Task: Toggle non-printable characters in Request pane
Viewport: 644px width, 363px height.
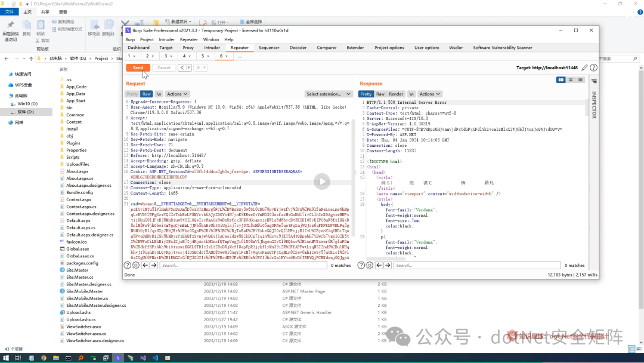Action: coord(159,94)
